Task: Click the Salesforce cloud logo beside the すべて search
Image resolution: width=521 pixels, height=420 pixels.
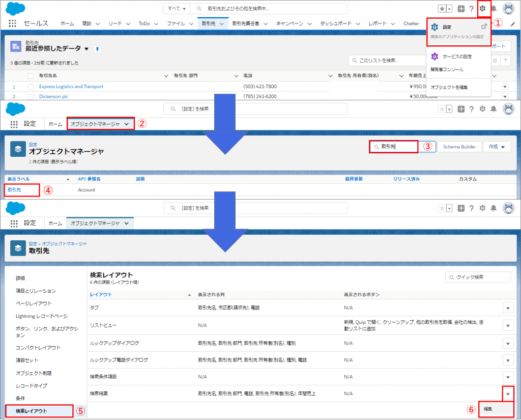Action: [x=15, y=9]
